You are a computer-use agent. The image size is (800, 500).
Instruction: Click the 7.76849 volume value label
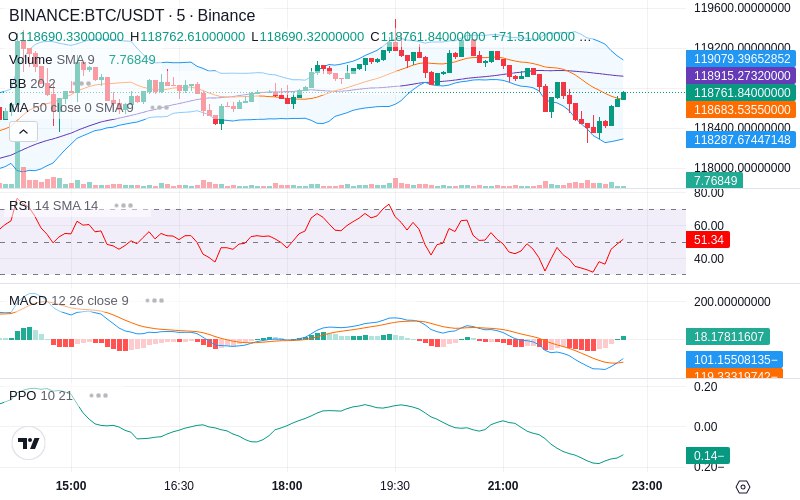[714, 180]
